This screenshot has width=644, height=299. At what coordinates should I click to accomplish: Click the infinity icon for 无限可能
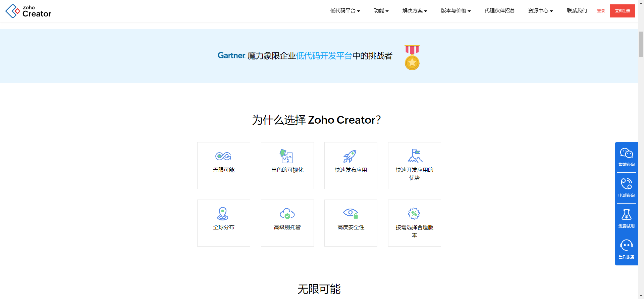click(x=223, y=156)
